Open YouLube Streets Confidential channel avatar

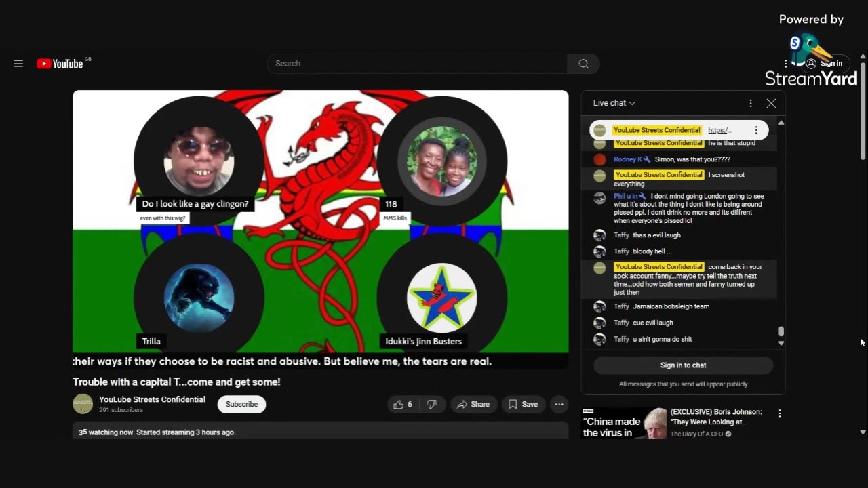coord(83,404)
